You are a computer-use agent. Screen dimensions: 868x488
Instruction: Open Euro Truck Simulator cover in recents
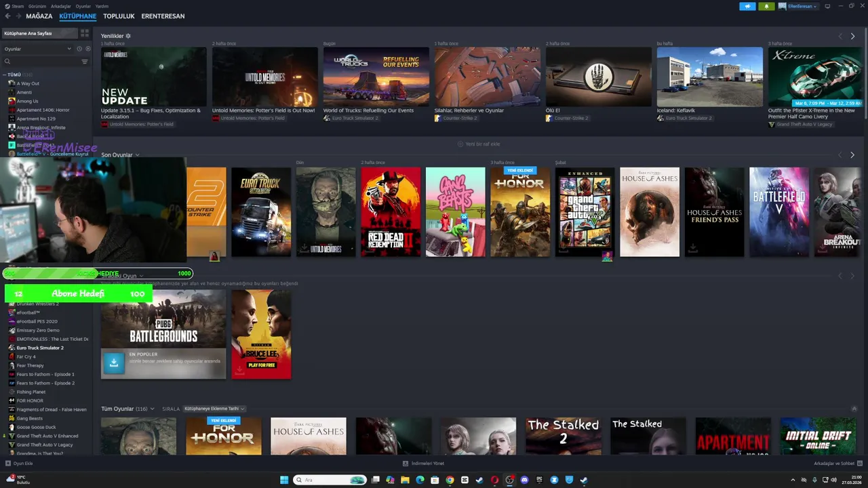[261, 212]
